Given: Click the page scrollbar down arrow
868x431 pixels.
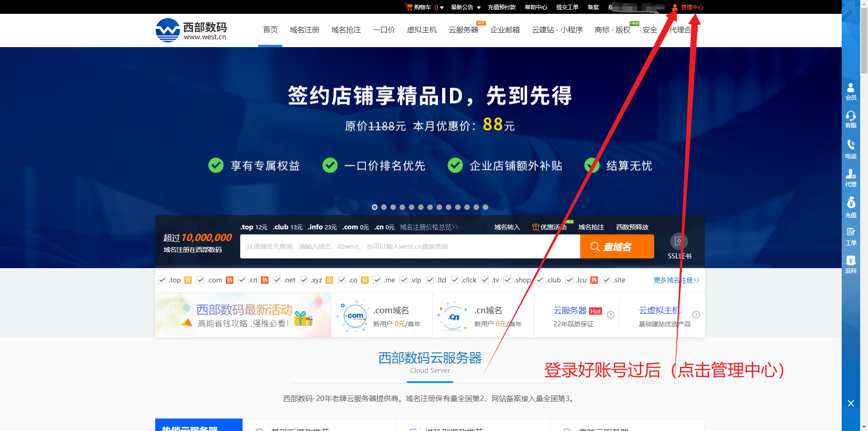Looking at the screenshot, I should point(864,427).
